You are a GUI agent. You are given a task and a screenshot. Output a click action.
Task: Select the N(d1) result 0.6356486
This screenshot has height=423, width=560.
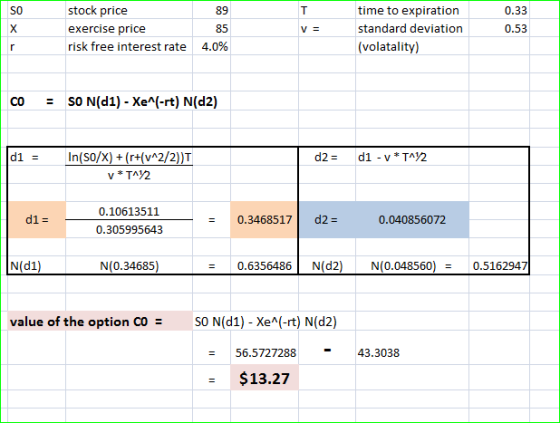point(264,266)
